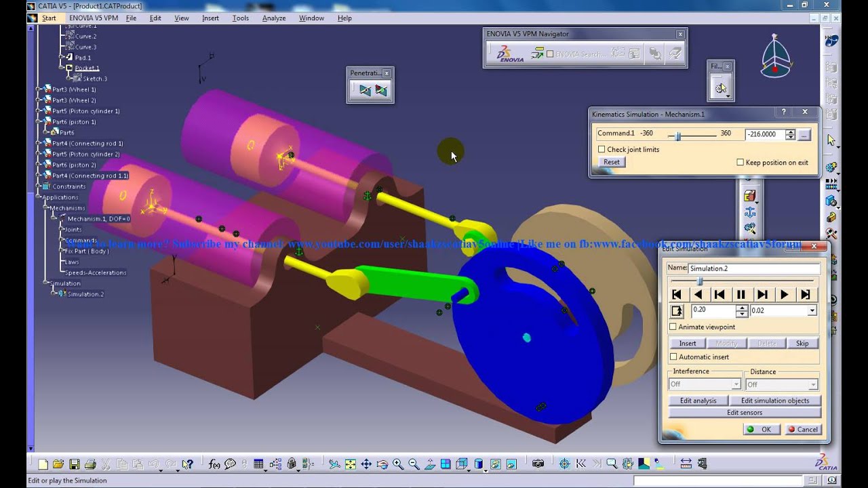This screenshot has height=488, width=868.
Task: Click the Filter toolbar selection icon
Action: 719,87
